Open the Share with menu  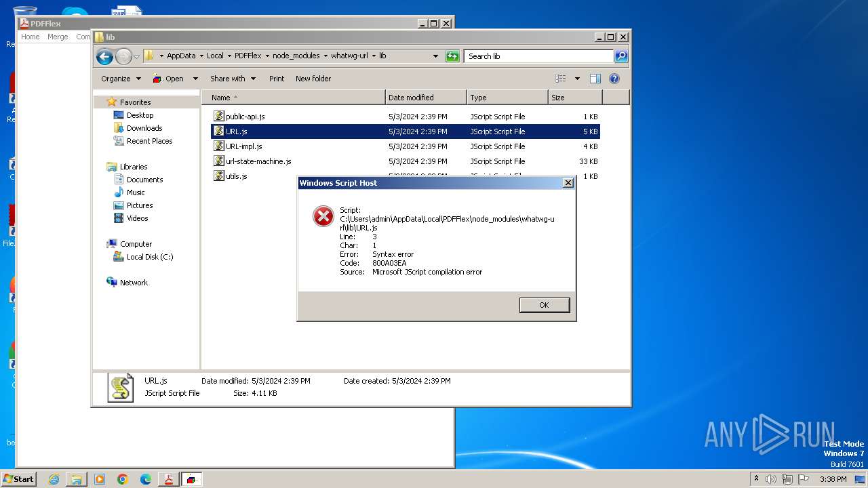click(233, 79)
